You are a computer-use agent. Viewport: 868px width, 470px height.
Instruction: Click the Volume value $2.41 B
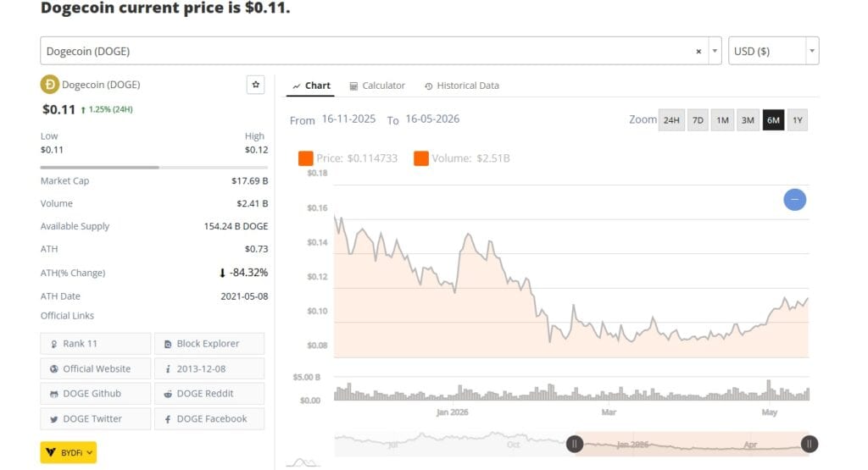(253, 203)
